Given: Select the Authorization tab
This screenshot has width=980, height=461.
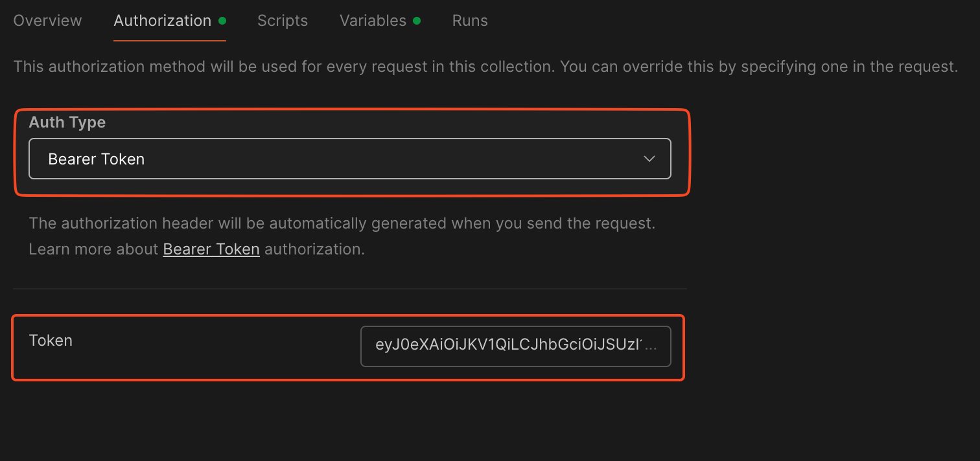Looking at the screenshot, I should pyautogui.click(x=162, y=21).
